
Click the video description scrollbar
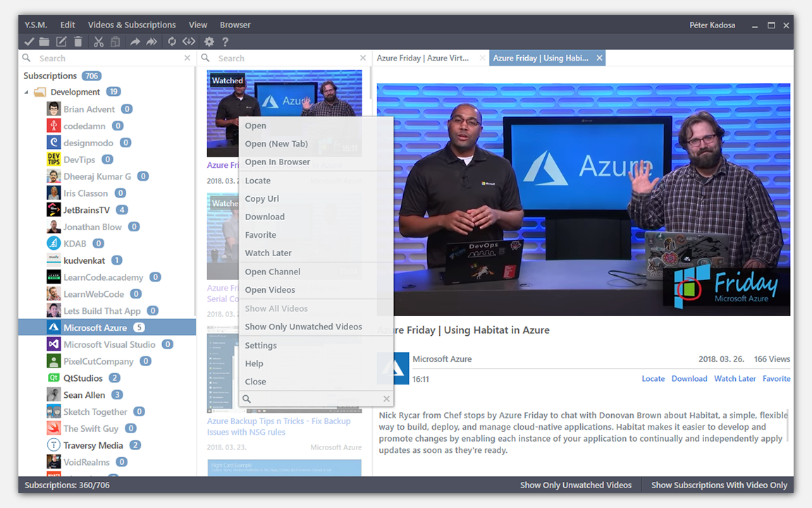pos(787,425)
